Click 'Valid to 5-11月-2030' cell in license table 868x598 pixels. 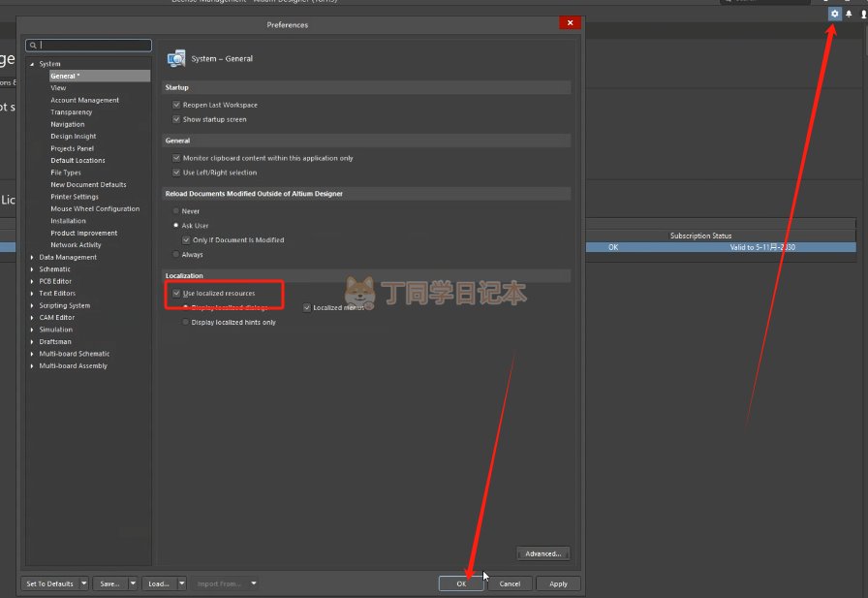tap(762, 247)
